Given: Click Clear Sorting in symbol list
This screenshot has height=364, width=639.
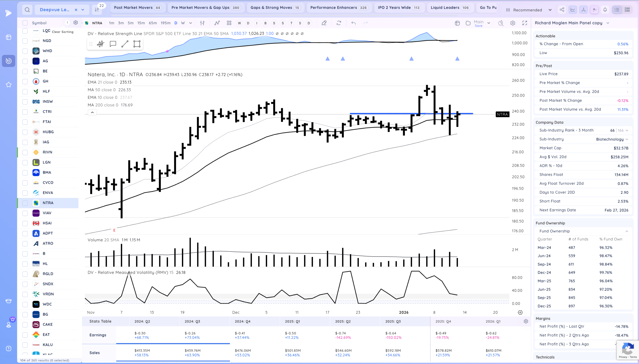Looking at the screenshot, I should click(x=62, y=32).
